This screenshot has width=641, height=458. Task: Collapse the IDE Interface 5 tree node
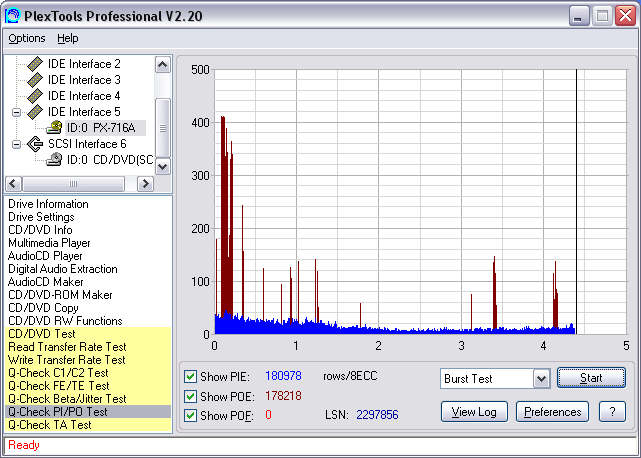pos(16,112)
